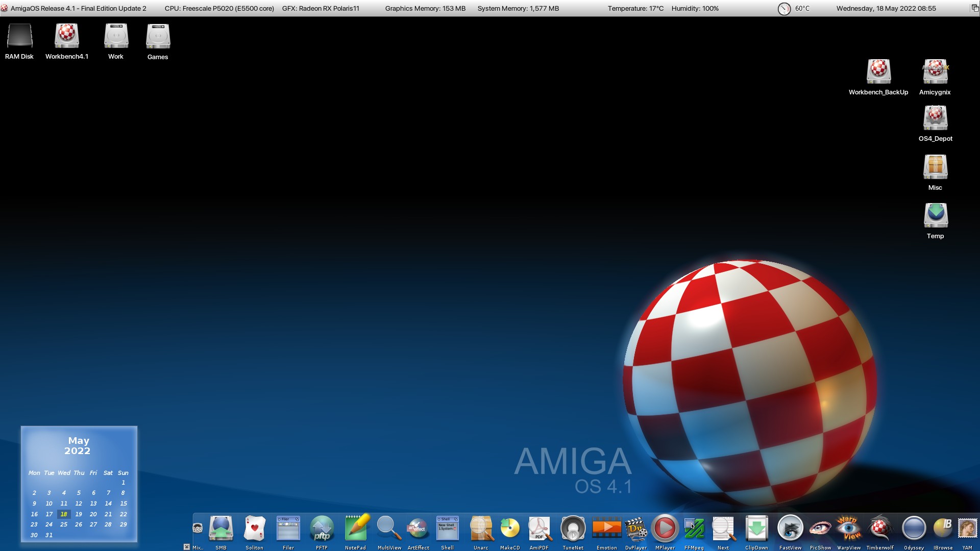
Task: Launch Unarc archive extractor
Action: point(481,529)
